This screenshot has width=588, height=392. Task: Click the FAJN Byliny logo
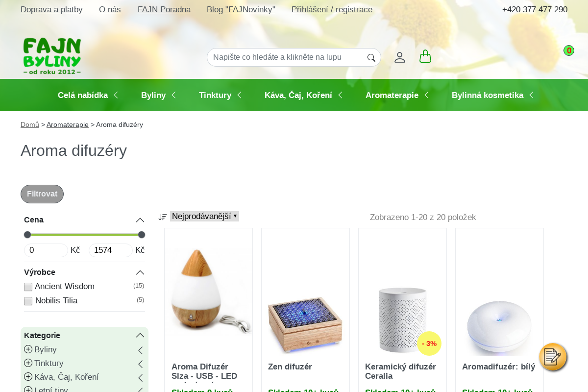(52, 56)
